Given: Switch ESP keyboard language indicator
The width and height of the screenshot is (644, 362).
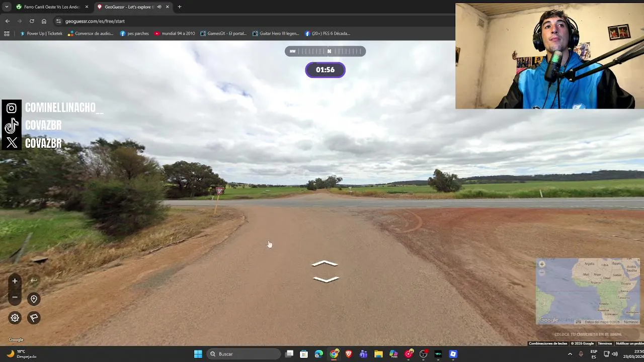Looking at the screenshot, I should 594,354.
